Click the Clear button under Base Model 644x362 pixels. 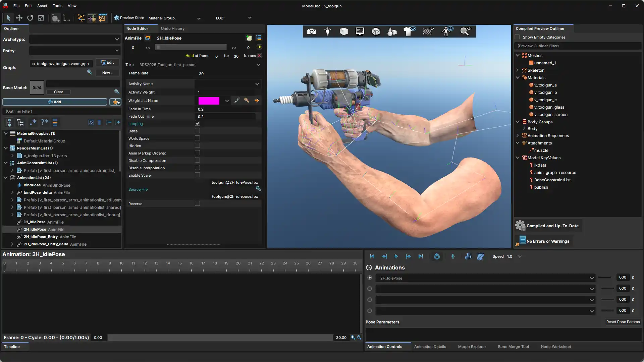click(x=58, y=92)
